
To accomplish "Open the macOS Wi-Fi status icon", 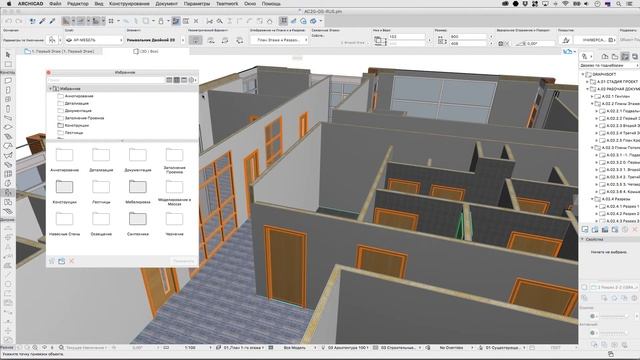I will 565,4.
